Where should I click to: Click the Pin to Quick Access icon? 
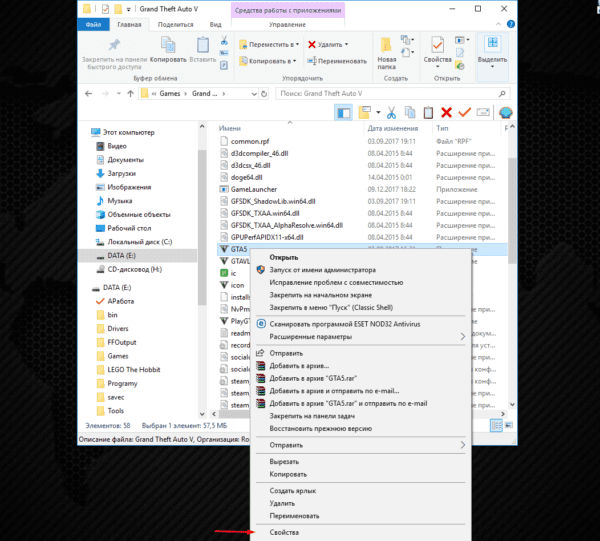click(x=114, y=45)
